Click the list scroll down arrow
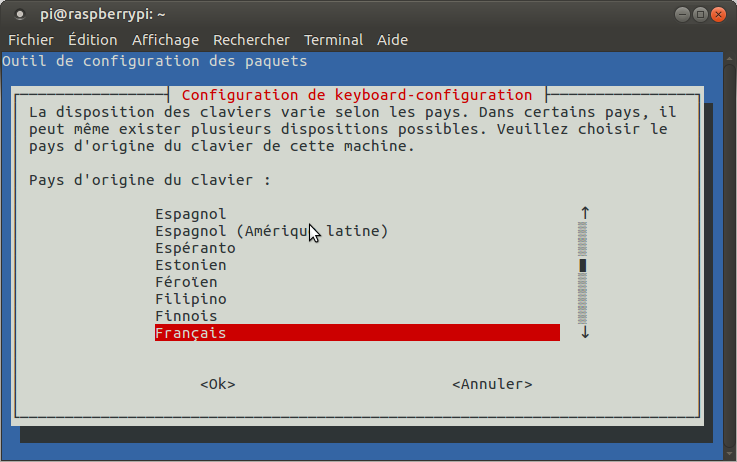Image resolution: width=737 pixels, height=462 pixels. [585, 333]
